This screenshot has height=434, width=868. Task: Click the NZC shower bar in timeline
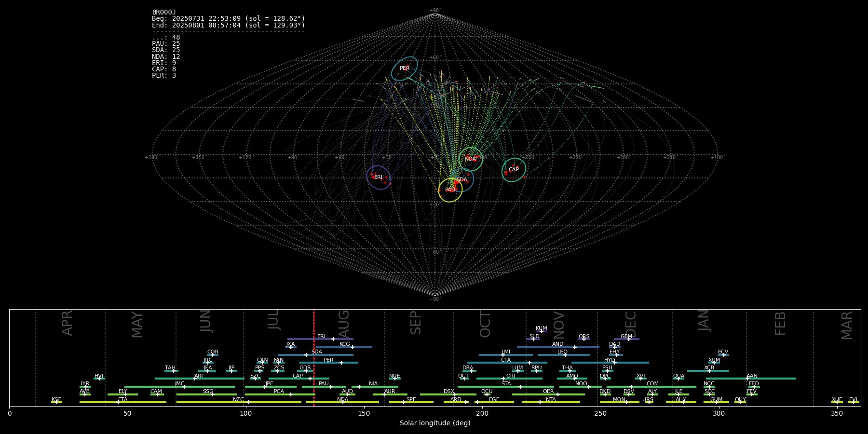pyautogui.click(x=239, y=402)
